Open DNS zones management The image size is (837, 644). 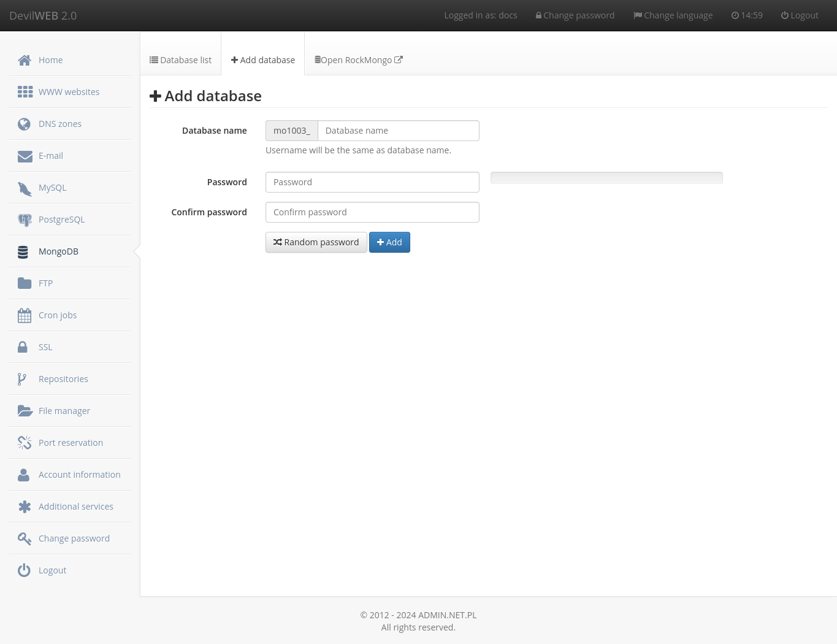point(59,123)
